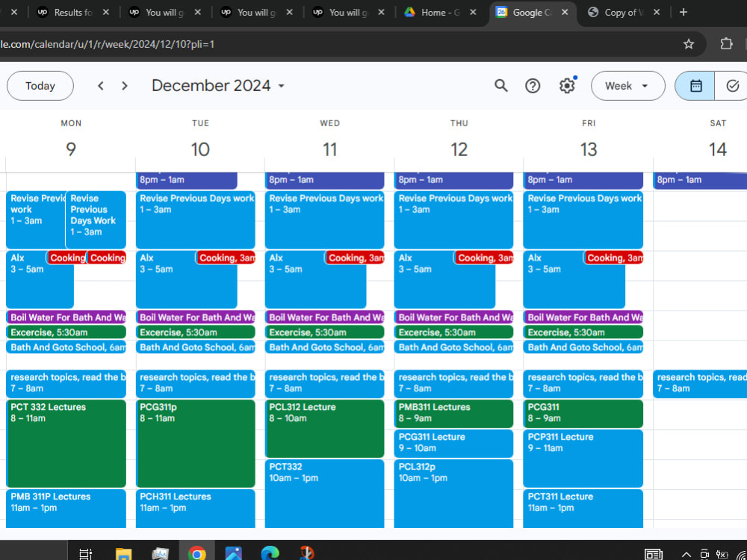The width and height of the screenshot is (747, 560).
Task: Go to the next week
Action: click(x=125, y=86)
